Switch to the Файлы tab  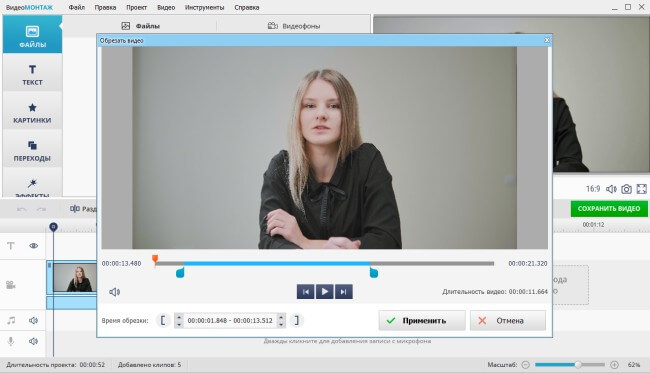(140, 26)
